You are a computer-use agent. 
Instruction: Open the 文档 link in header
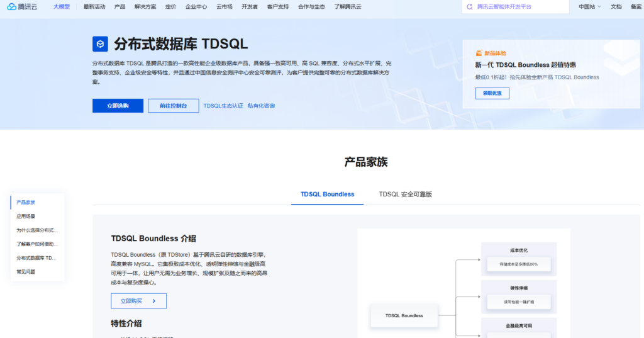[x=616, y=6]
